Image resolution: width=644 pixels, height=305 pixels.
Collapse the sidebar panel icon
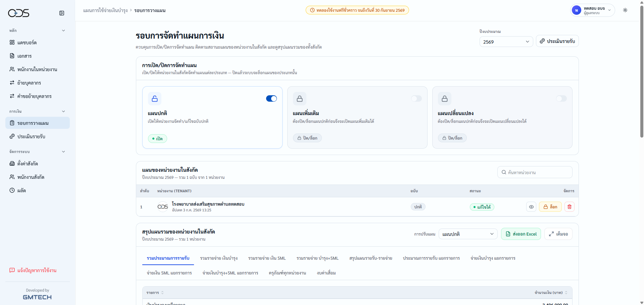point(62,13)
